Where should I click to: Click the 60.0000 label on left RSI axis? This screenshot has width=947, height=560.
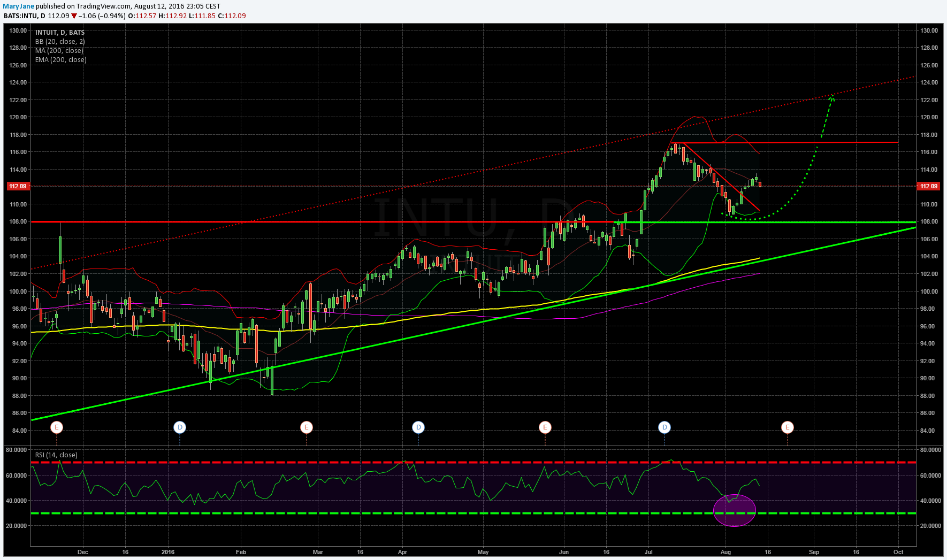click(x=17, y=475)
